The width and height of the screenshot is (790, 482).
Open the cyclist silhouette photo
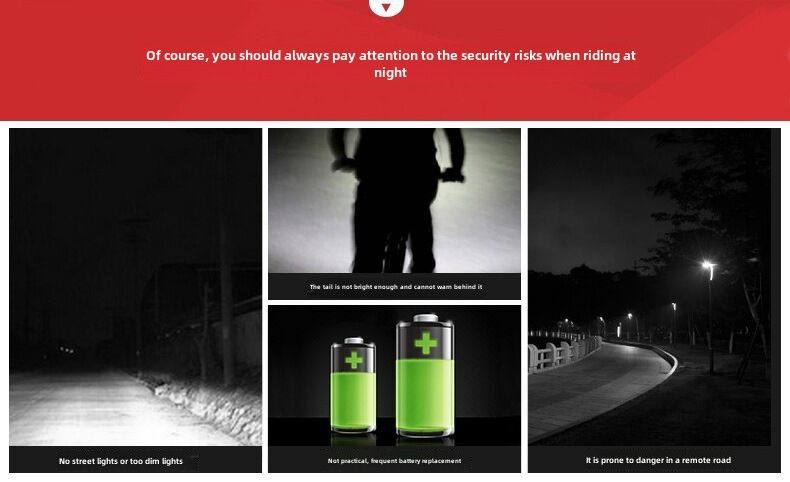pos(394,200)
